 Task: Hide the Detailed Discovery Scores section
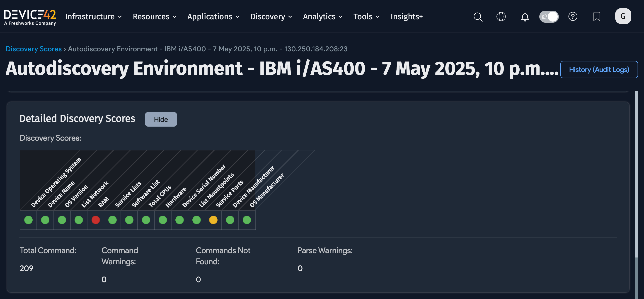click(x=161, y=119)
